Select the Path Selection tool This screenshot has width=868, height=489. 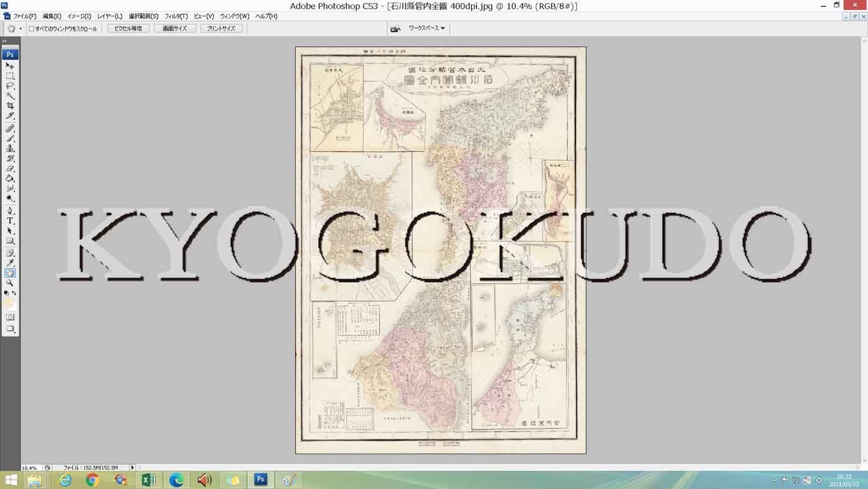(x=10, y=230)
